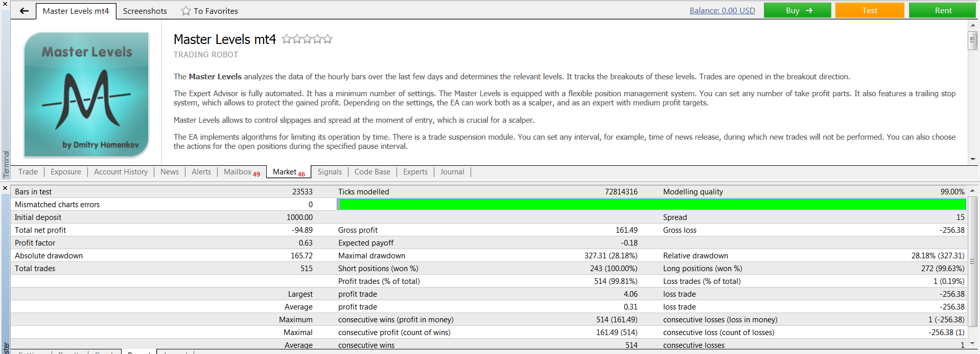Viewport: 980px width, 354px height.
Task: Click the bold Master Levels text in description
Action: click(x=215, y=77)
